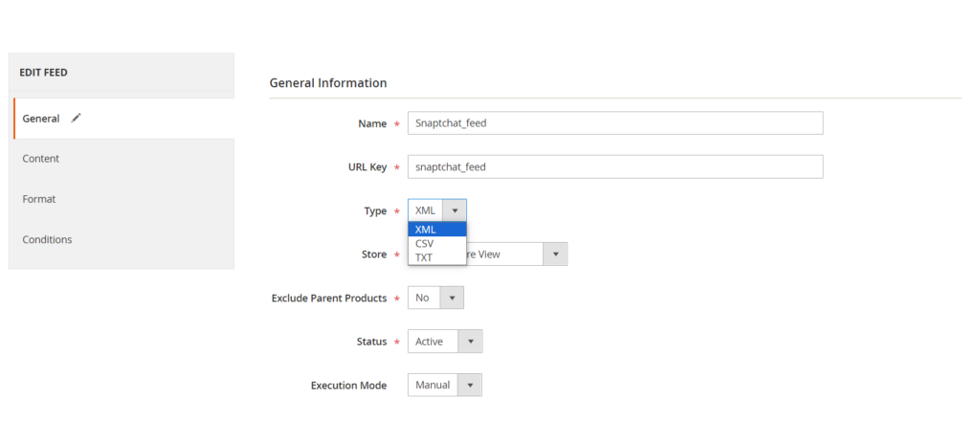Expand the Execution Mode dropdown

click(x=445, y=386)
